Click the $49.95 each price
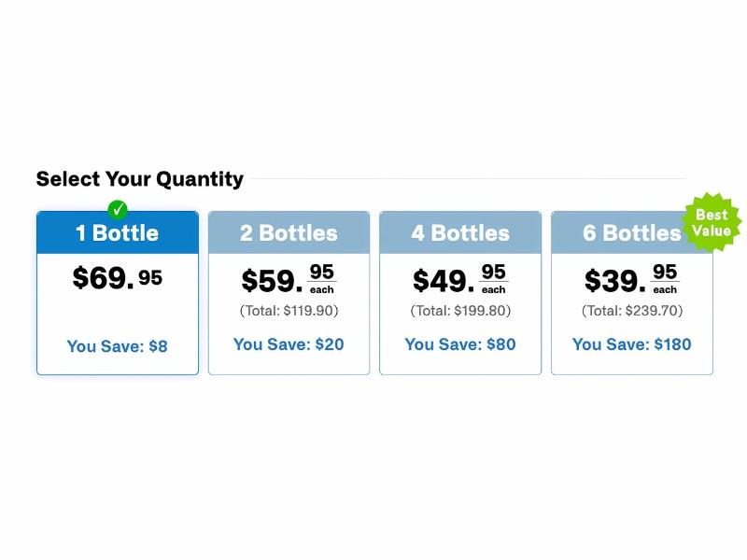This screenshot has width=747, height=560. point(459,280)
